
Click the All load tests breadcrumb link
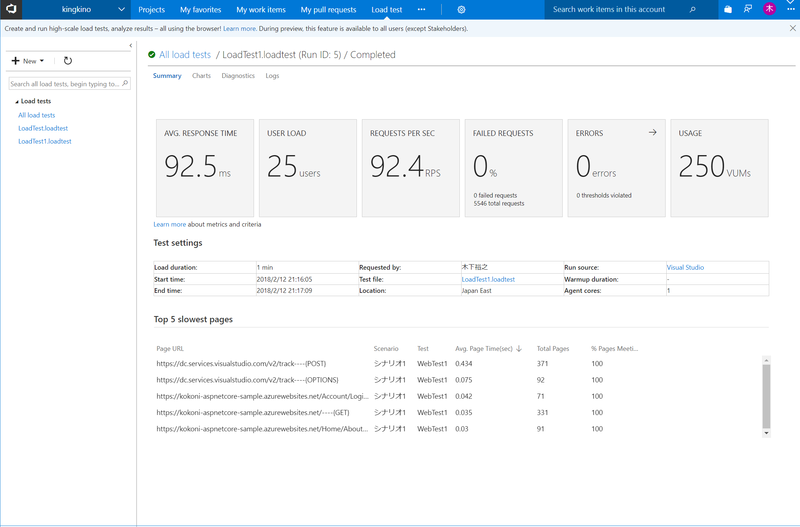185,55
